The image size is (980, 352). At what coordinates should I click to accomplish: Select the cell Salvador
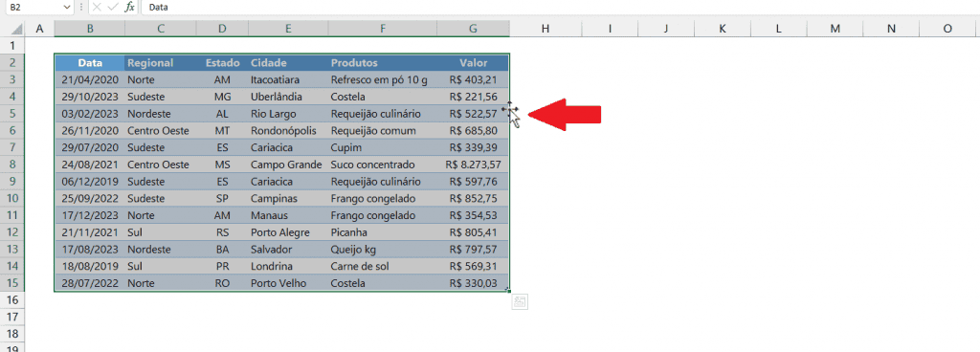[x=287, y=249]
